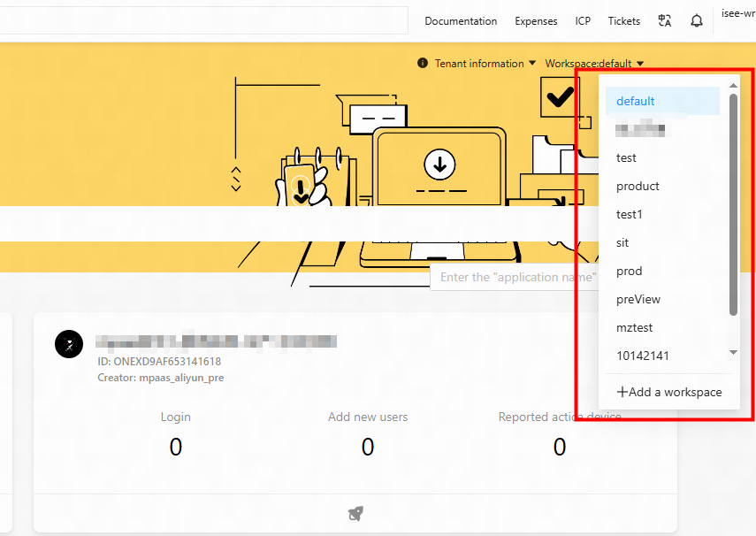Select the blurred workspace below default
The width and height of the screenshot is (756, 536).
click(662, 129)
